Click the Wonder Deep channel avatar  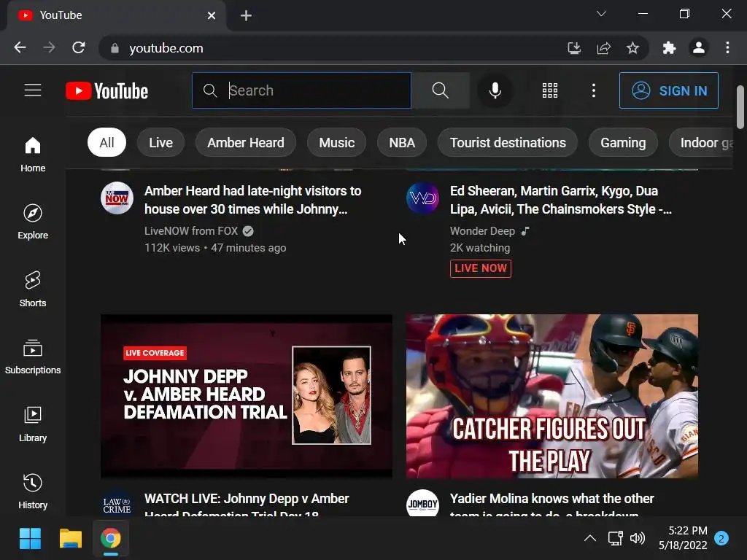coord(422,198)
